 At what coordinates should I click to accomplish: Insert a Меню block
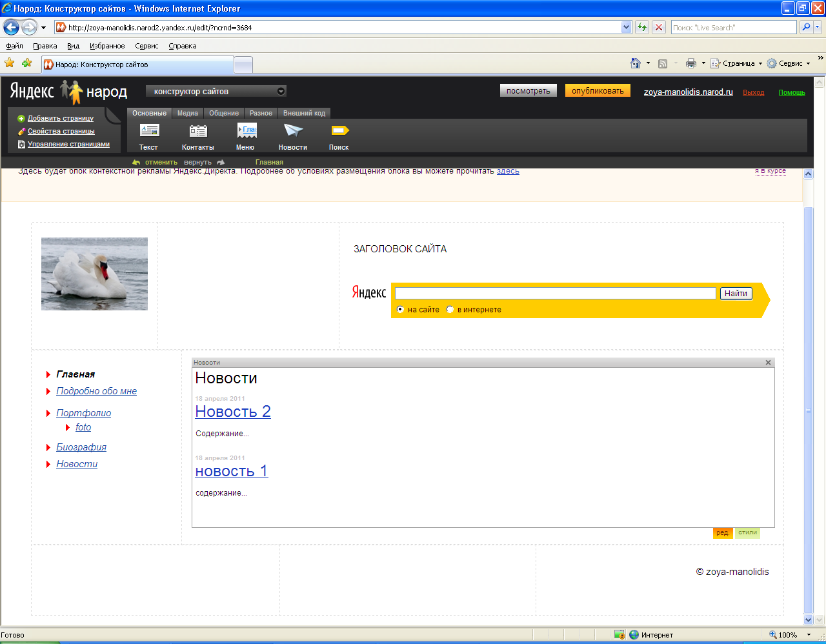click(x=245, y=136)
